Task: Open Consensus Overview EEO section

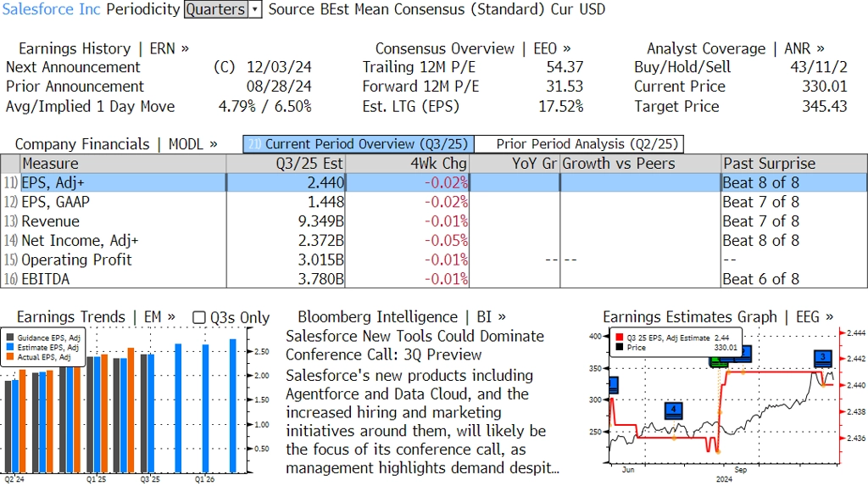Action: pyautogui.click(x=473, y=48)
